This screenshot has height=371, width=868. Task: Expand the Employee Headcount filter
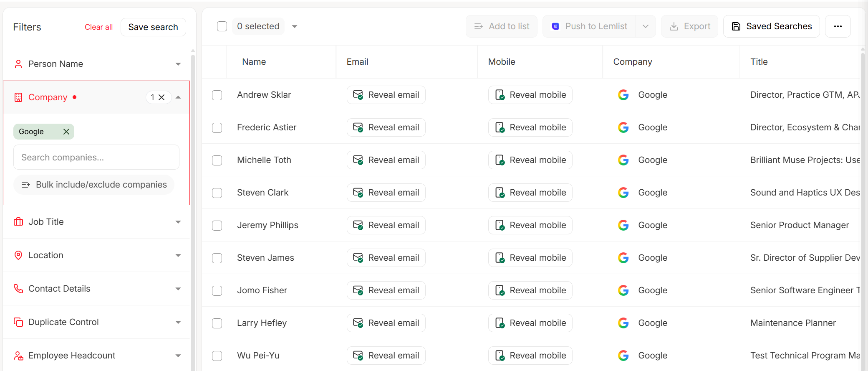pyautogui.click(x=178, y=356)
